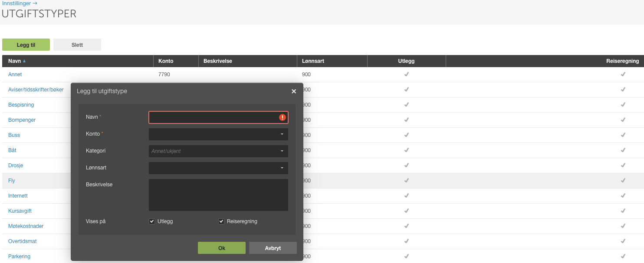
Task: Open the Buss expense type
Action: (14, 135)
